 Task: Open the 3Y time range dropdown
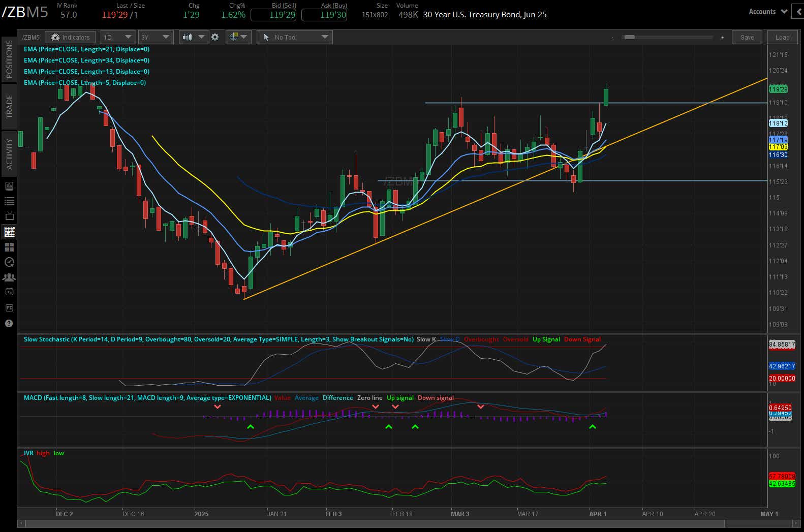pos(156,37)
